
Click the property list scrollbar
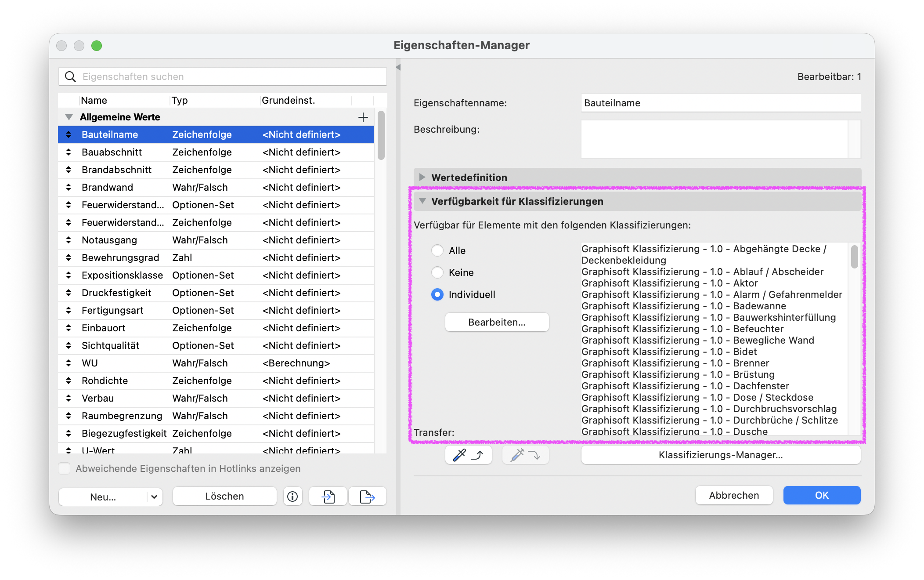(381, 136)
